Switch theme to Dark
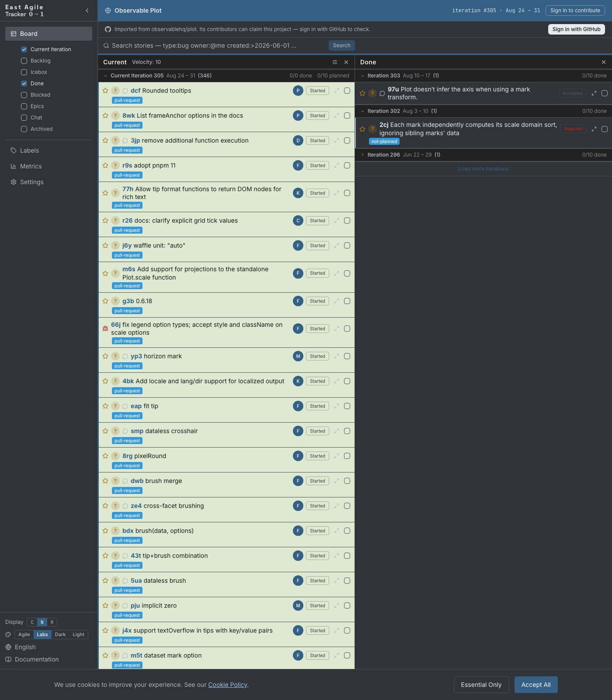Screen dimensions: 612x700 [60, 634]
